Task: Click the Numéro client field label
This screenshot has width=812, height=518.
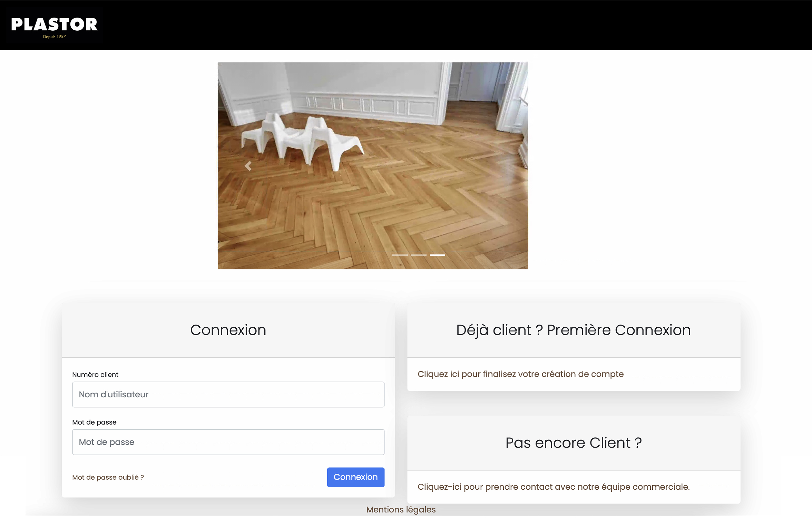Action: (x=95, y=375)
